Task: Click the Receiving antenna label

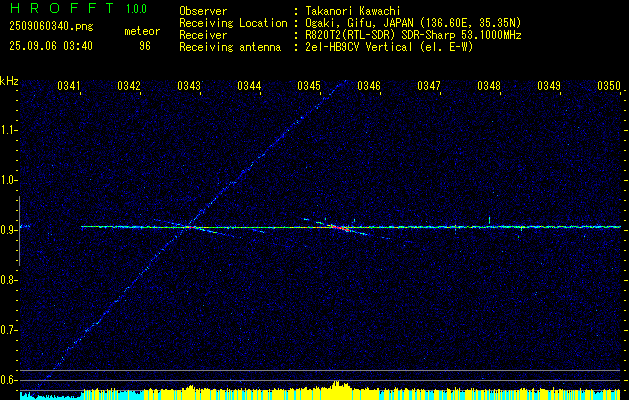Action: tap(230, 47)
